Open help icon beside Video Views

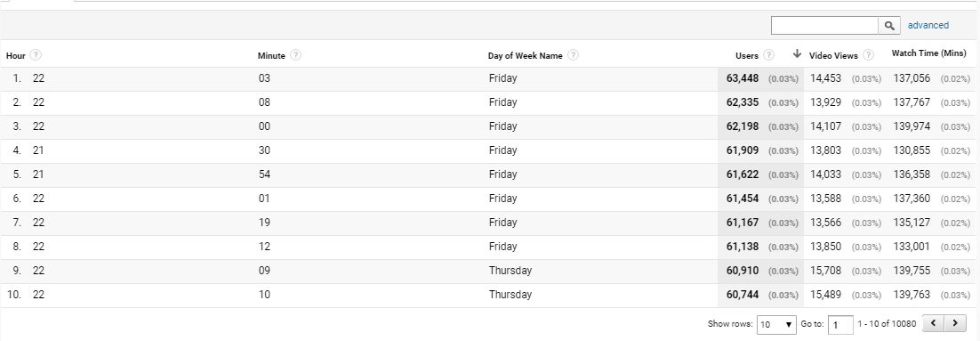click(868, 55)
